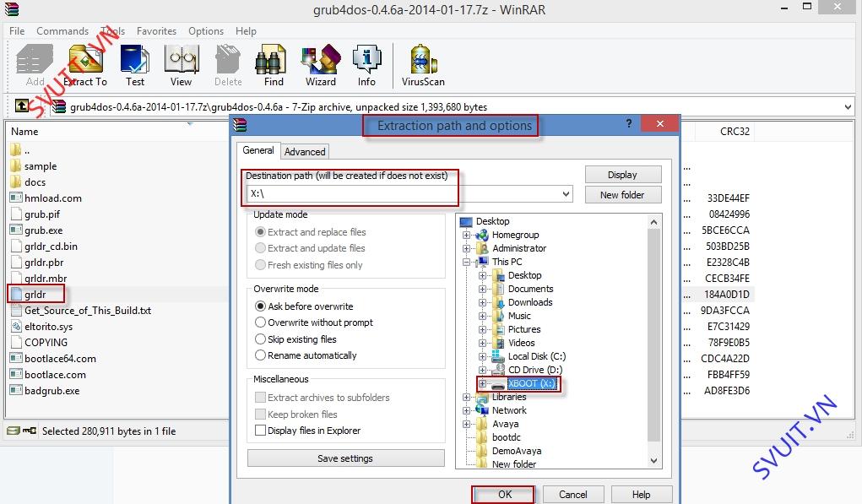This screenshot has height=504, width=862.
Task: Click the folder tree scrollbar up arrow
Action: [x=653, y=222]
